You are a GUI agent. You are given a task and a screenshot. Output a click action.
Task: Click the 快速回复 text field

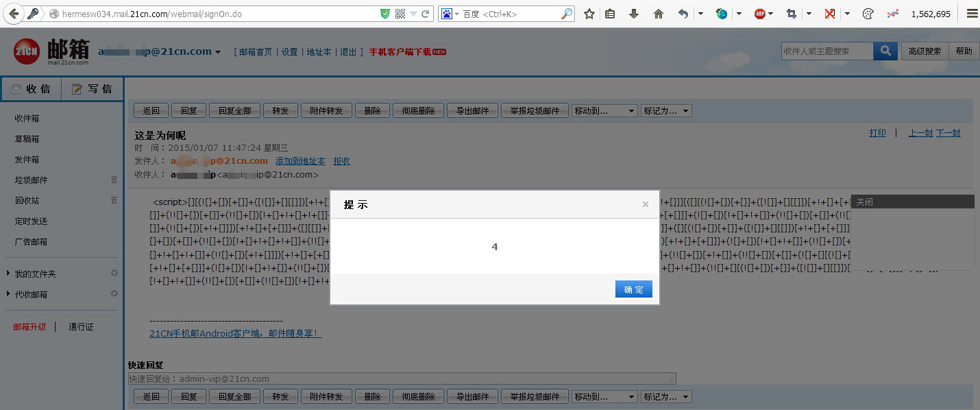tap(402, 378)
